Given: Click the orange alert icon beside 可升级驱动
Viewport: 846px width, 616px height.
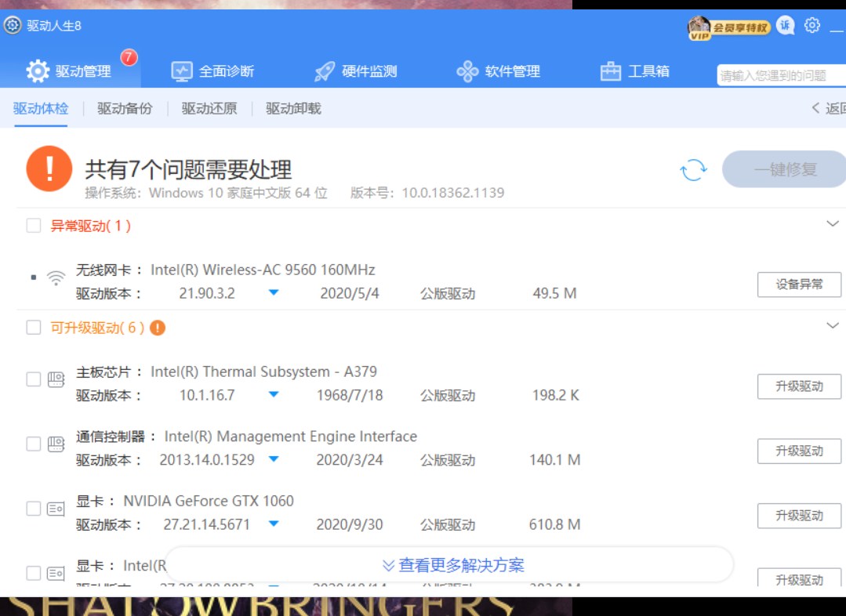Looking at the screenshot, I should tap(158, 328).
